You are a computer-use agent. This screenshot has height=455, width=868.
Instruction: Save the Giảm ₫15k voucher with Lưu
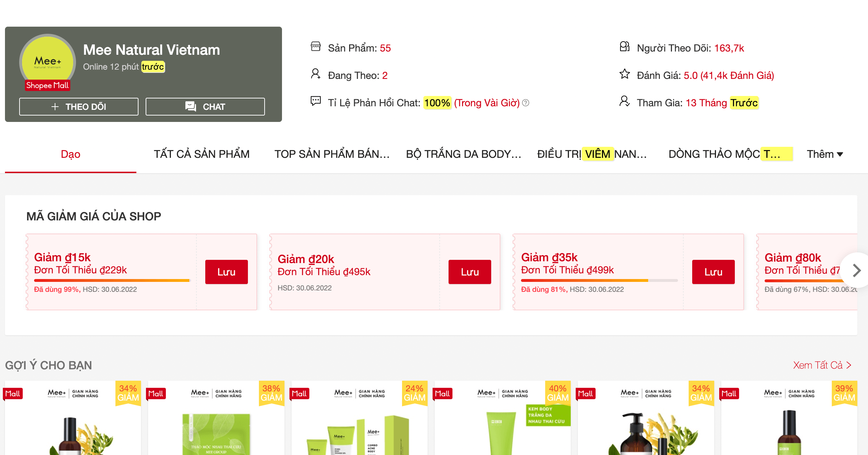[226, 272]
